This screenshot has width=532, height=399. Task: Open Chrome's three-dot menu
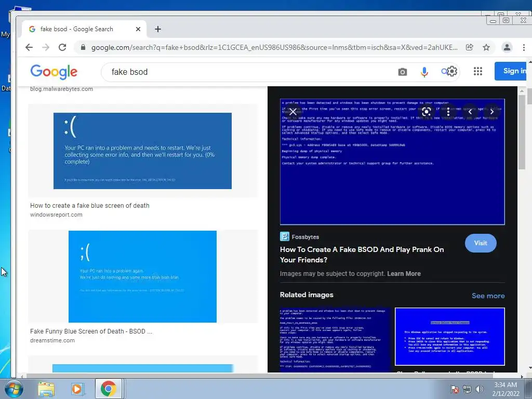[524, 47]
